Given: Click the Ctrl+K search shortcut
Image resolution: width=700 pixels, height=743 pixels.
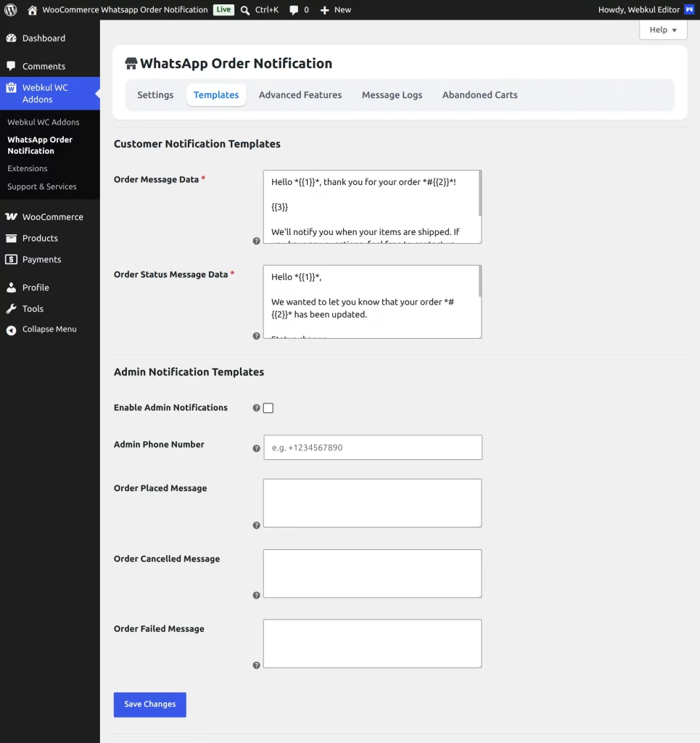Looking at the screenshot, I should (x=267, y=9).
